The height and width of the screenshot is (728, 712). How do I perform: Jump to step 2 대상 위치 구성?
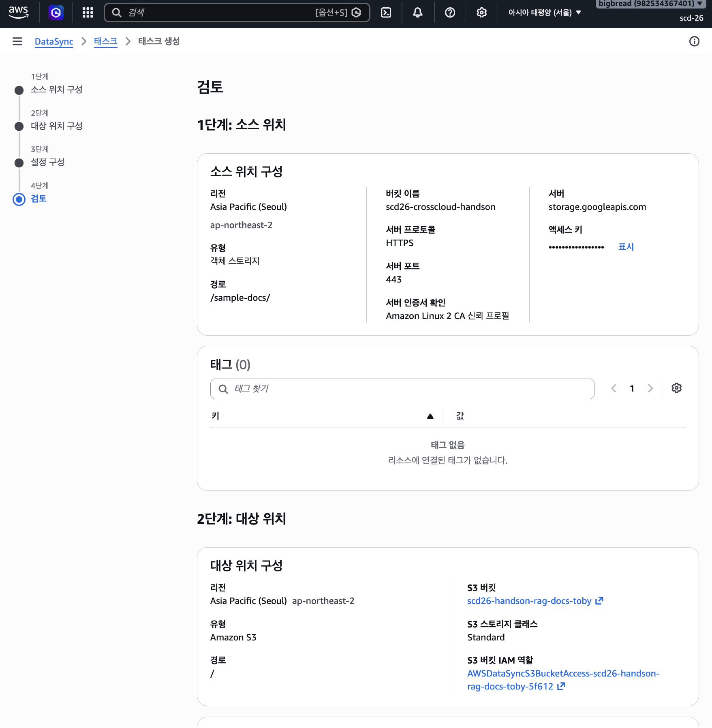coord(56,126)
